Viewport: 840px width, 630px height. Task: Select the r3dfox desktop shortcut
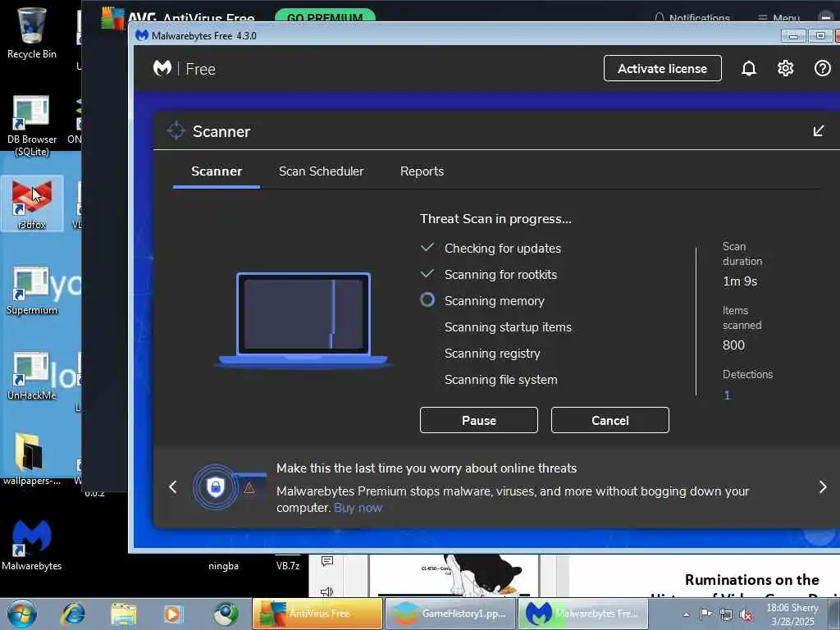click(x=32, y=203)
